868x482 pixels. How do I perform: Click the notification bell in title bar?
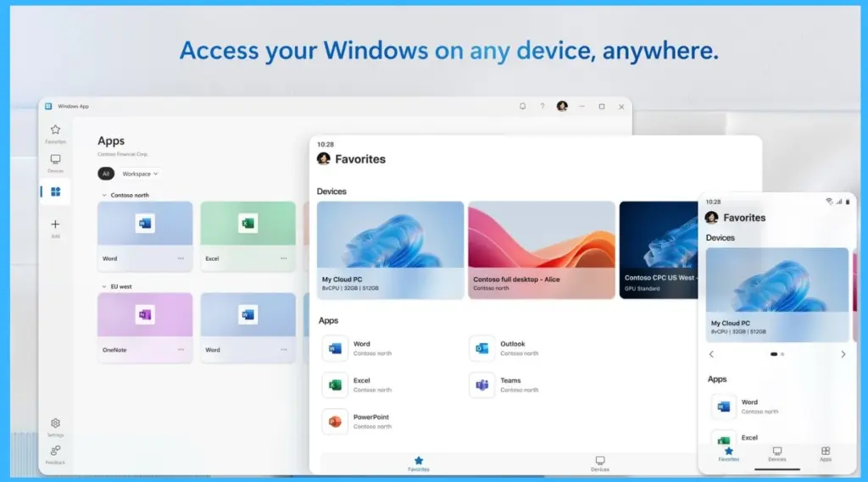[522, 106]
